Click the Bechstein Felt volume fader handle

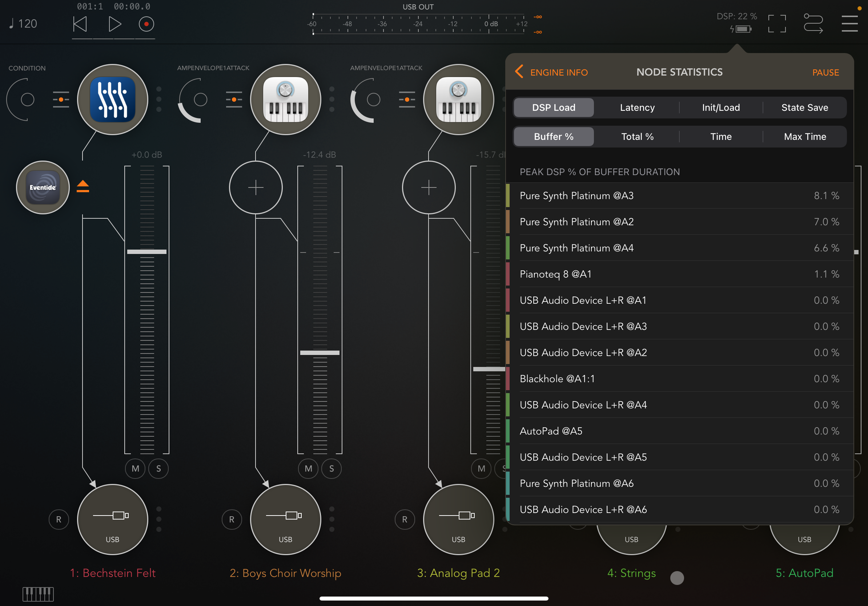[147, 252]
